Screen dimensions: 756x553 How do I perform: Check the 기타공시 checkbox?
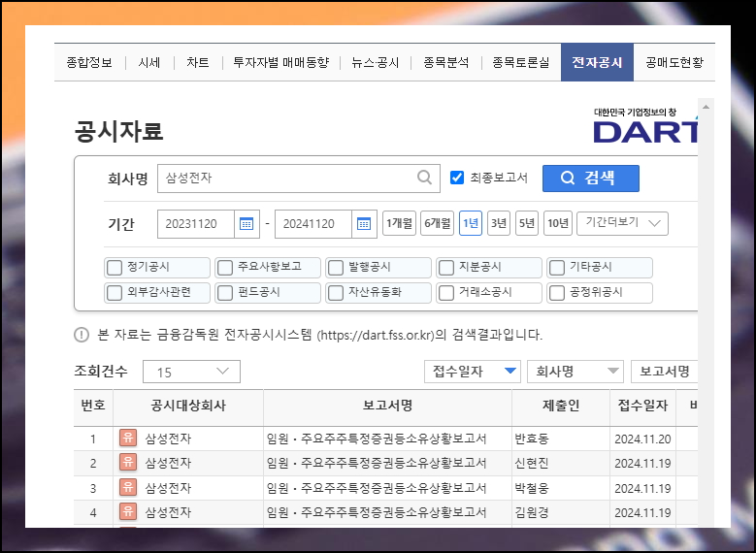[x=557, y=268]
